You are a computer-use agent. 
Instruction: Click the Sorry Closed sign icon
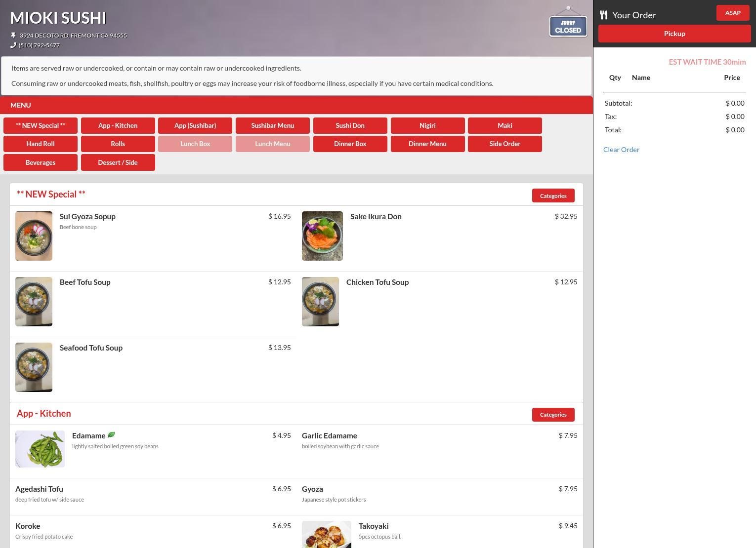click(x=568, y=23)
